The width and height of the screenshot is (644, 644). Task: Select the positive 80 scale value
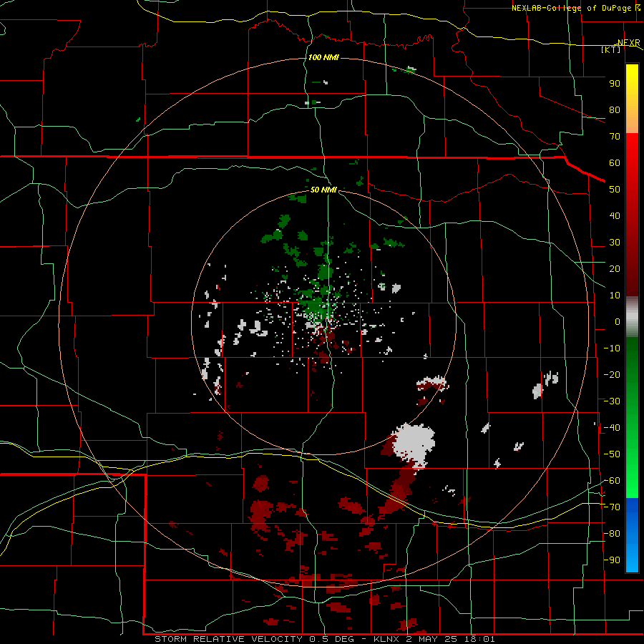pos(615,109)
